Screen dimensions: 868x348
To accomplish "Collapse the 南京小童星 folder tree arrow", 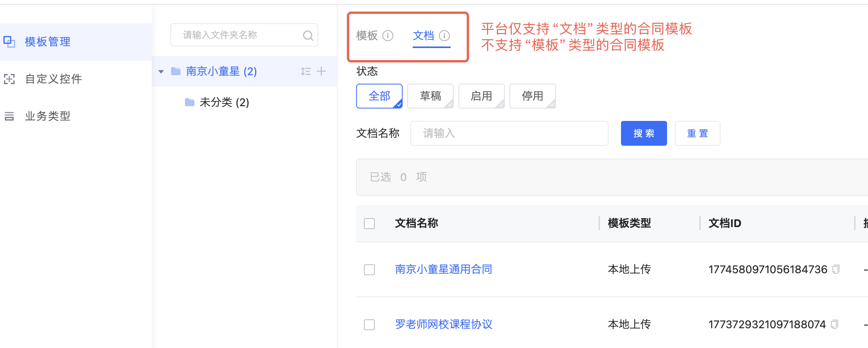I will 161,72.
